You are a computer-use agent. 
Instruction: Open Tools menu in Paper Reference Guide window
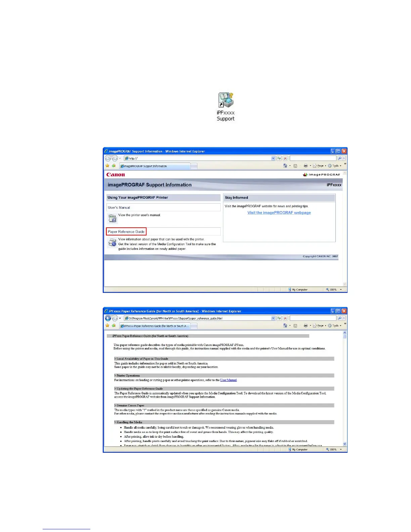click(x=334, y=325)
